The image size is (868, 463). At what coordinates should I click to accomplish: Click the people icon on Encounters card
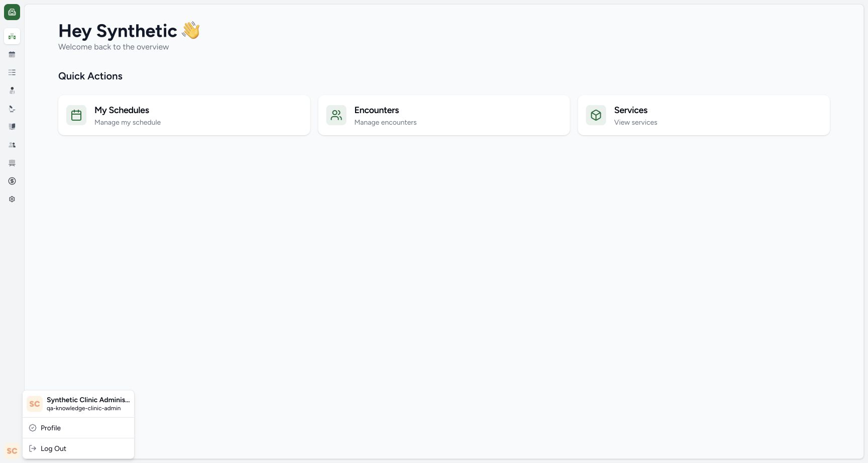(x=336, y=115)
